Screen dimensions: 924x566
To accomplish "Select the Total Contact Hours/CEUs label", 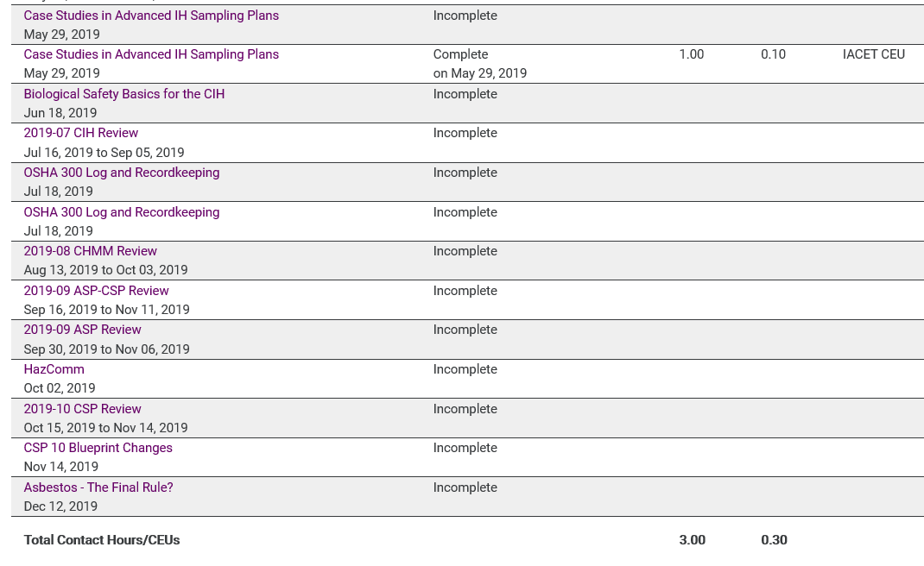I will pyautogui.click(x=102, y=539).
